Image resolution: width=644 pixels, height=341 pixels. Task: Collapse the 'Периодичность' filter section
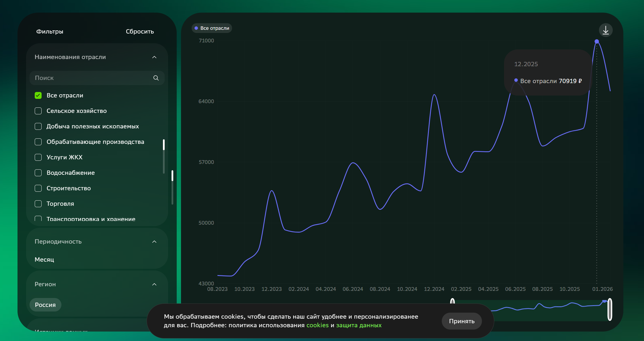click(x=154, y=242)
